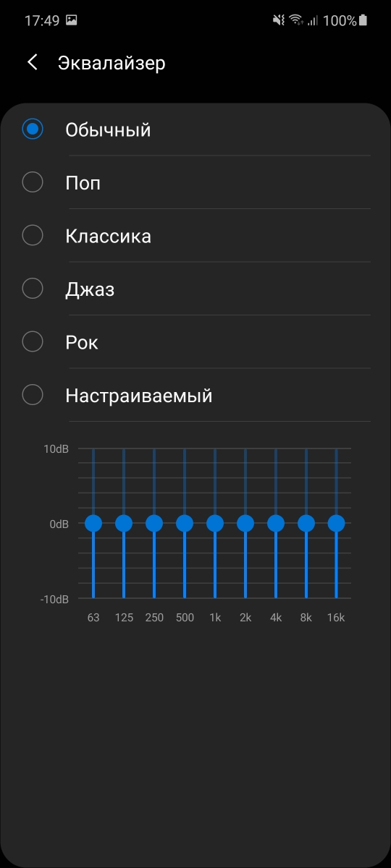391x868 pixels.
Task: Open the picture notification icon in status bar
Action: point(71,20)
